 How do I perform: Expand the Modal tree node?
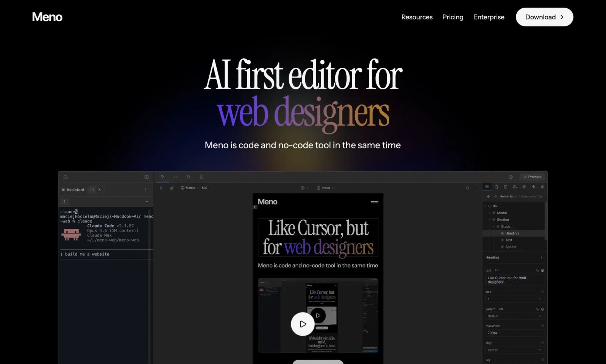[x=489, y=213]
